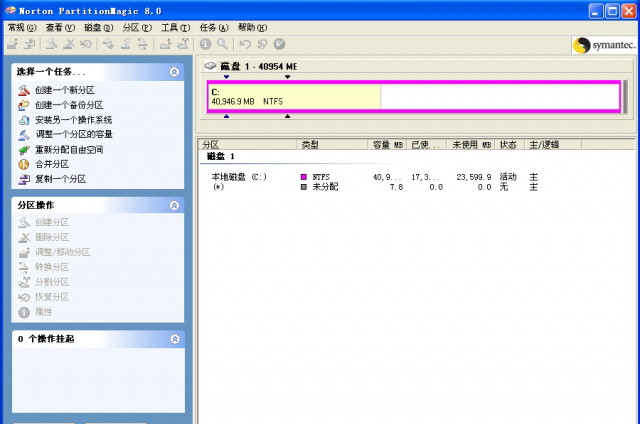Select the 本地磁盘 (C:) partition row
This screenshot has width=640, height=440.
coord(239,177)
